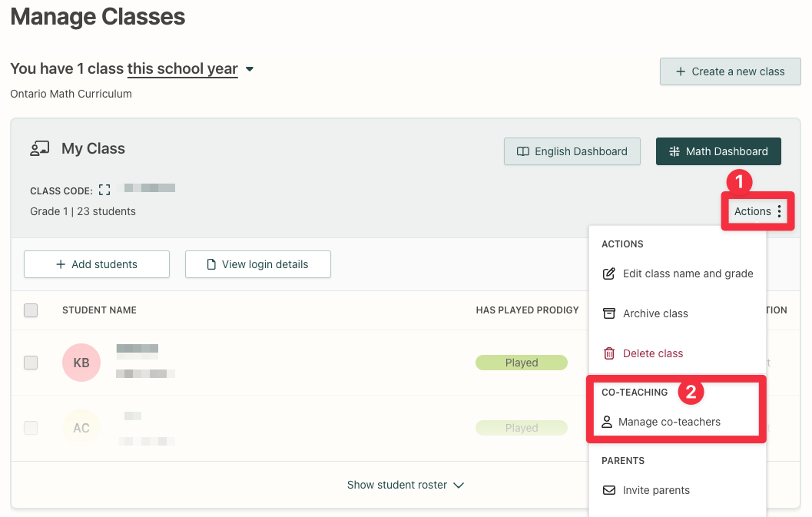The image size is (812, 517).
Task: Click the KB student avatar
Action: pyautogui.click(x=81, y=363)
